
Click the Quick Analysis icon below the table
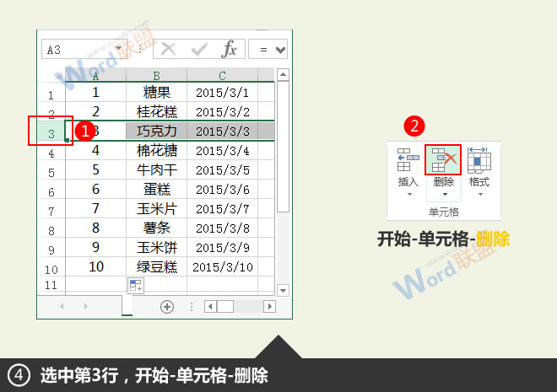pos(136,285)
